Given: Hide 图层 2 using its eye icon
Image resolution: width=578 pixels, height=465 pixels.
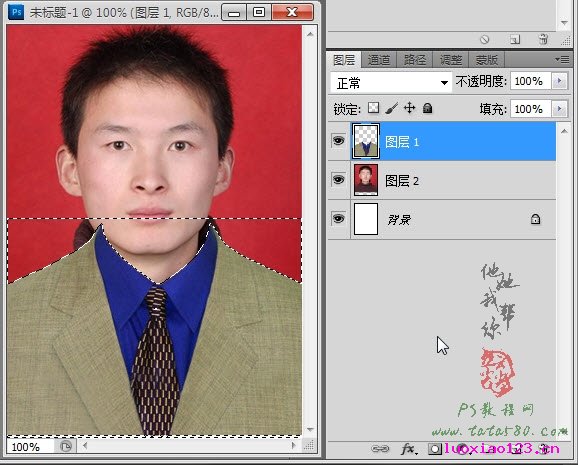Looking at the screenshot, I should (x=338, y=180).
